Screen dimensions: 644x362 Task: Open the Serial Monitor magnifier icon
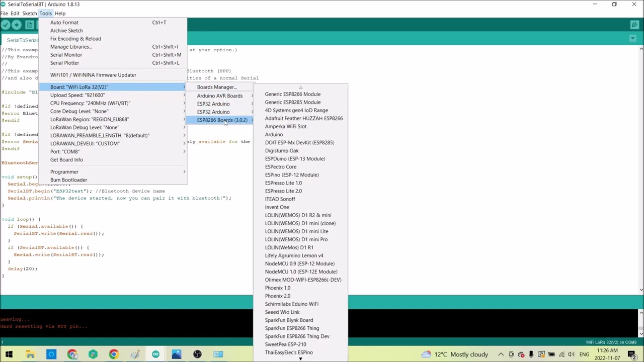pyautogui.click(x=635, y=25)
